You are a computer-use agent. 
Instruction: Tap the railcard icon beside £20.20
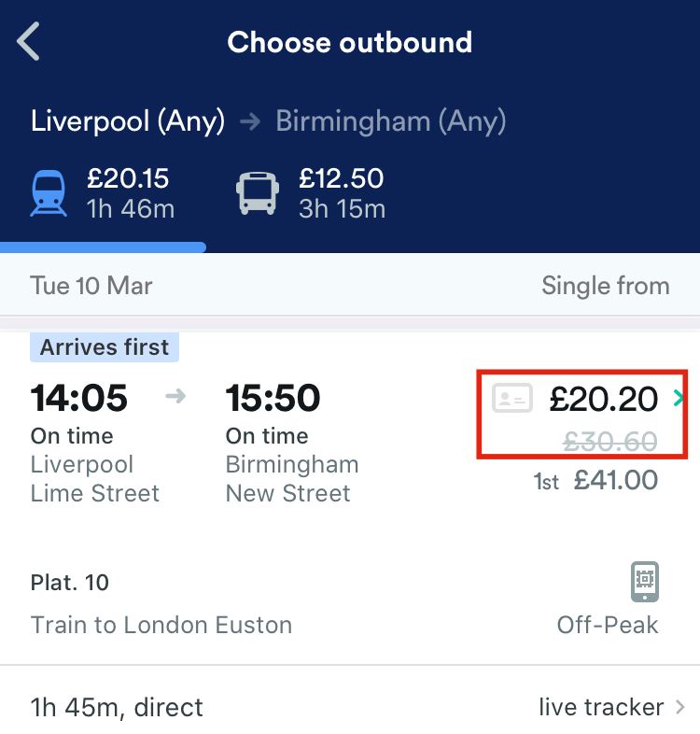pos(512,400)
